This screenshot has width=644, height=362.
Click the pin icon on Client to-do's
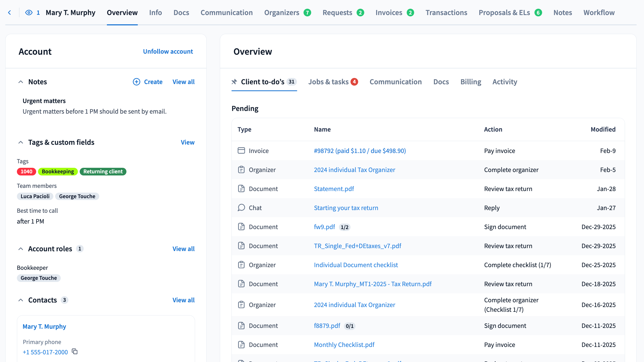point(234,82)
